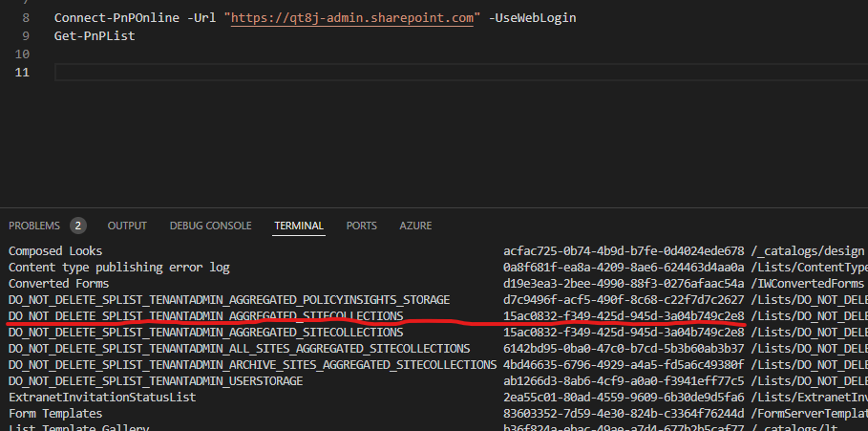Click Content type publishing error log row
This screenshot has width=868, height=431.
118,268
